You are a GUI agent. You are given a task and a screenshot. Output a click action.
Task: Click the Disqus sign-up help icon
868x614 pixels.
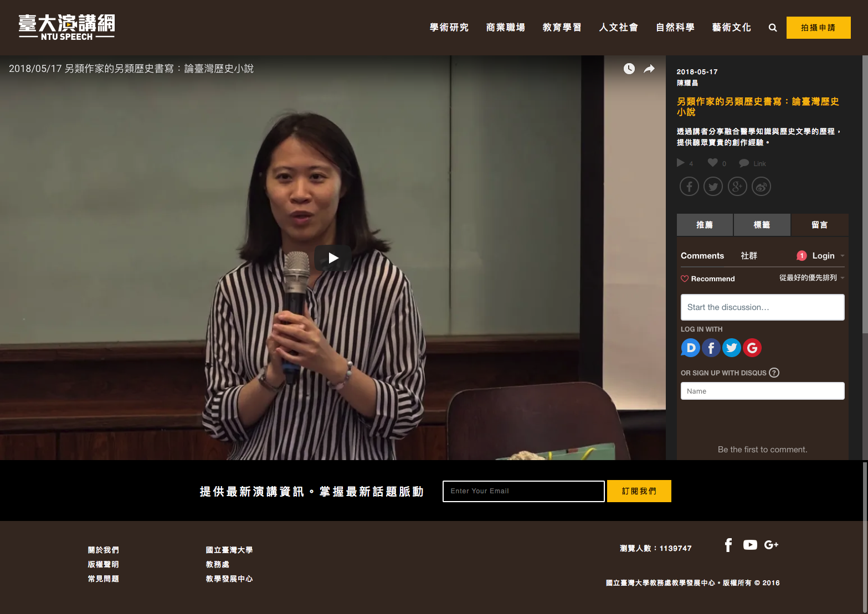(x=774, y=373)
